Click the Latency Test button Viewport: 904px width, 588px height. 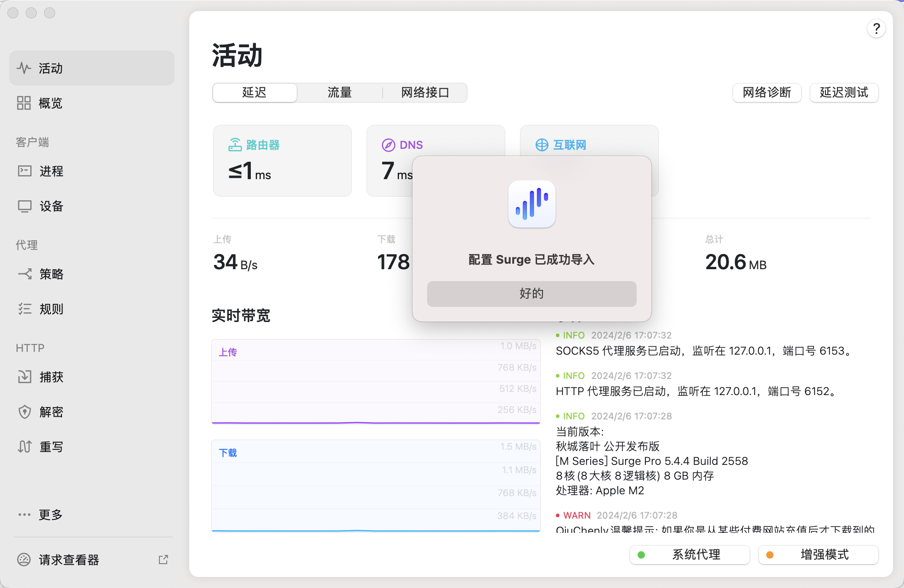click(844, 93)
